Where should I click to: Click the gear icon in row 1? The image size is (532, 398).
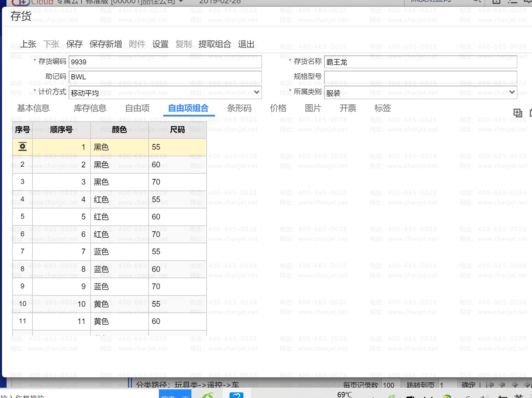(22, 147)
